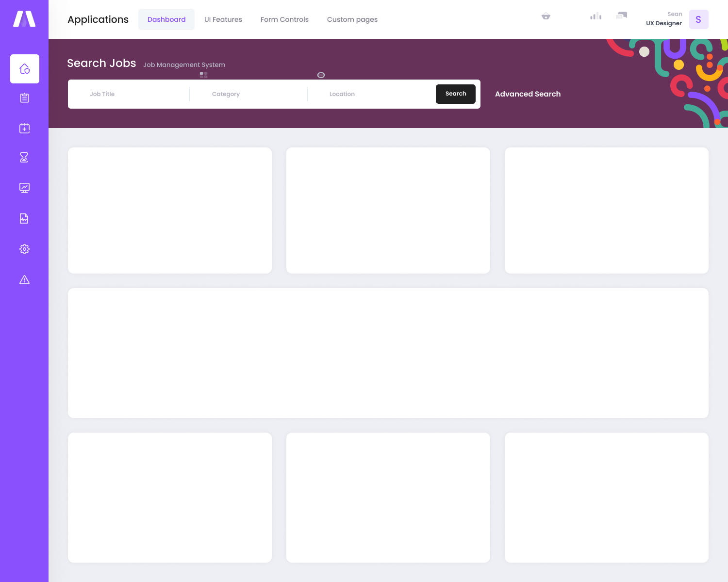
Task: Open the monitor chart sidebar icon
Action: click(24, 188)
